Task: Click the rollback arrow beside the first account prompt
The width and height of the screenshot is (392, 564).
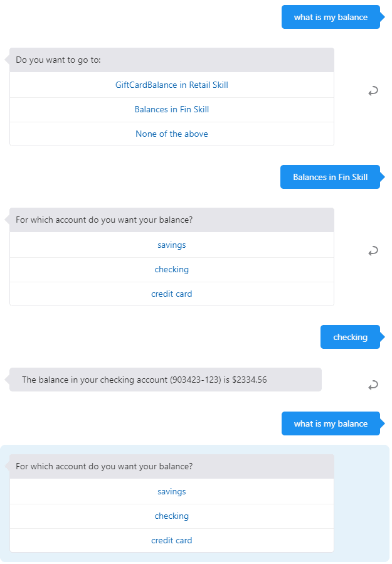Action: [x=373, y=251]
